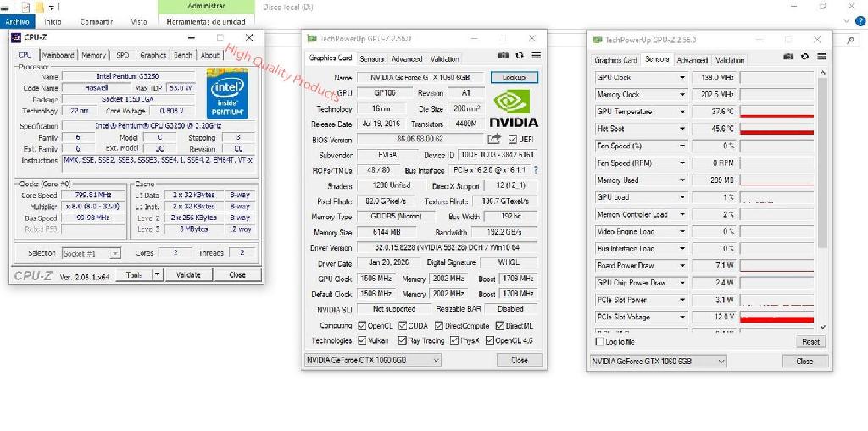Click the Close button in CPU-Z

[237, 274]
